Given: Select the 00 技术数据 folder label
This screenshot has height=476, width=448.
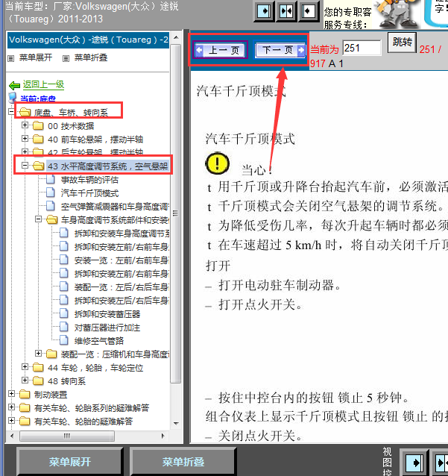Looking at the screenshot, I should (x=71, y=126).
